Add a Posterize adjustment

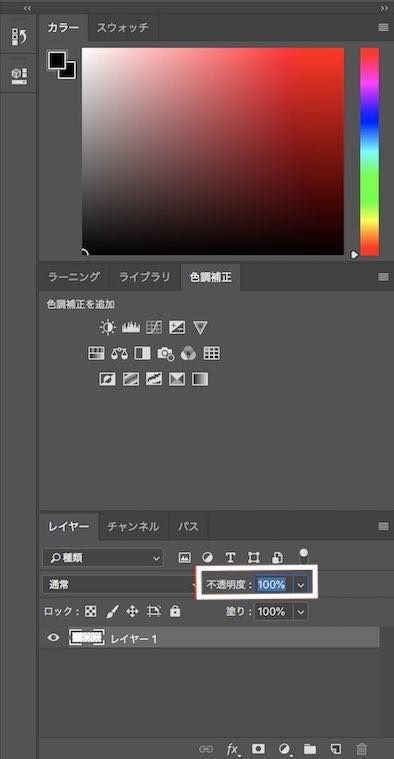[x=131, y=379]
